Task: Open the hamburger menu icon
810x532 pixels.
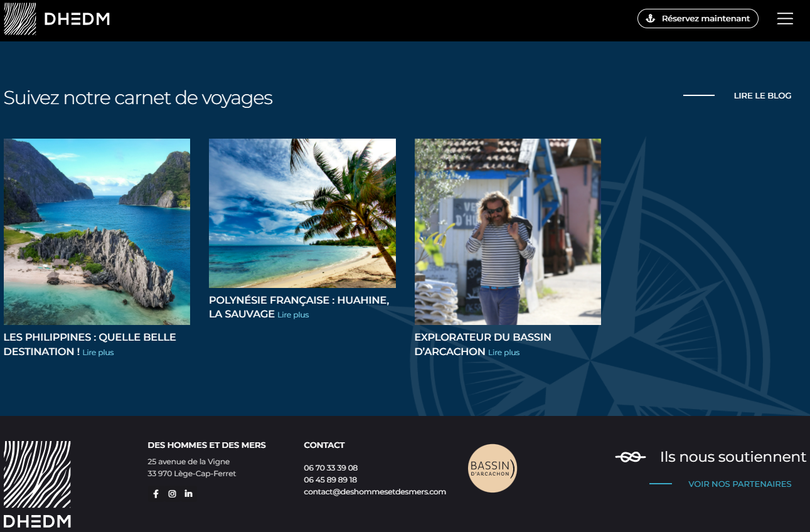Action: tap(785, 19)
